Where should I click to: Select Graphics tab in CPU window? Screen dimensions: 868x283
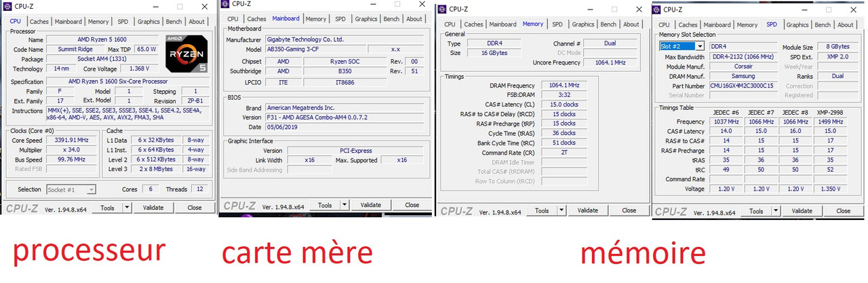[149, 22]
